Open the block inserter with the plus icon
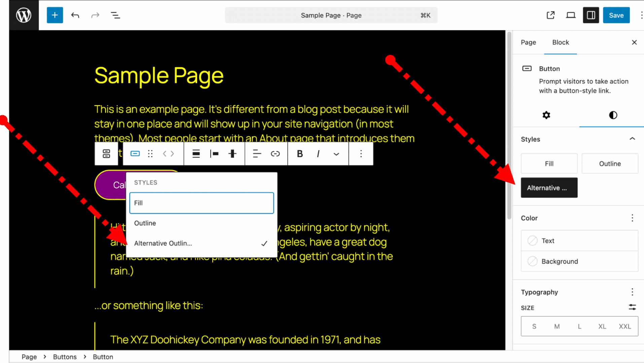The width and height of the screenshot is (644, 363). pyautogui.click(x=55, y=15)
